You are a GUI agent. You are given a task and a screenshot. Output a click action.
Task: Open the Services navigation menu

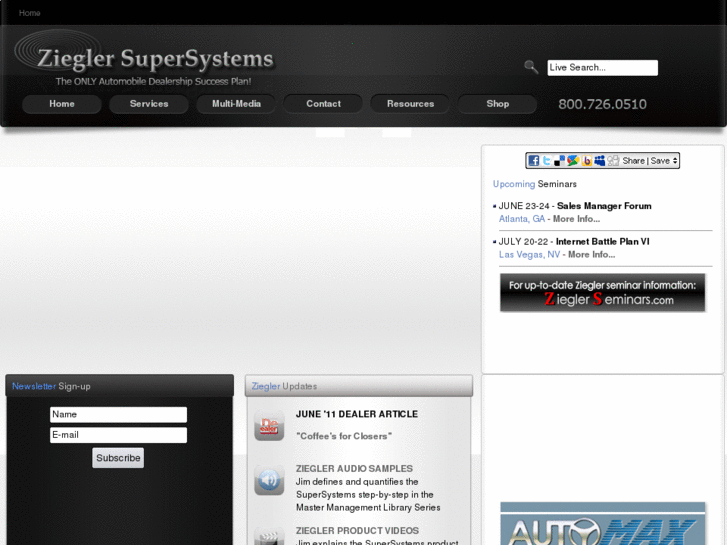[x=149, y=104]
